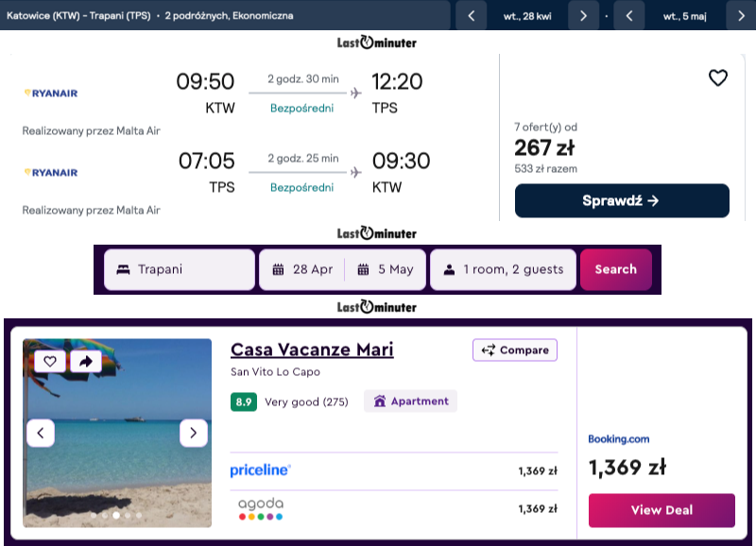
Task: Share the Casa Vacanze Mari listing
Action: (85, 360)
